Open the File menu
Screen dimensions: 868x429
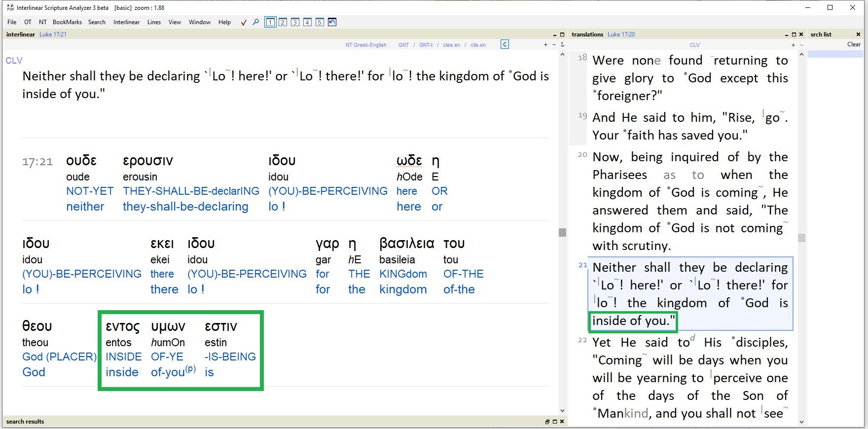pyautogui.click(x=12, y=22)
